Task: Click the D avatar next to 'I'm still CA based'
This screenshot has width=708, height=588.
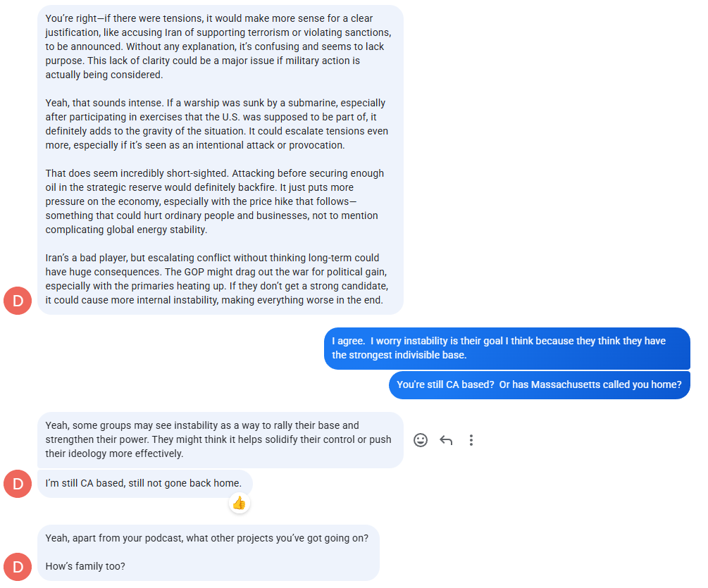Action: (x=18, y=484)
